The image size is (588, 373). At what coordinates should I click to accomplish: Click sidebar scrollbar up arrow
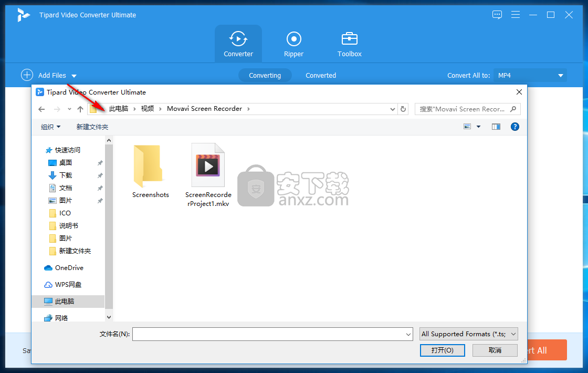(x=109, y=140)
